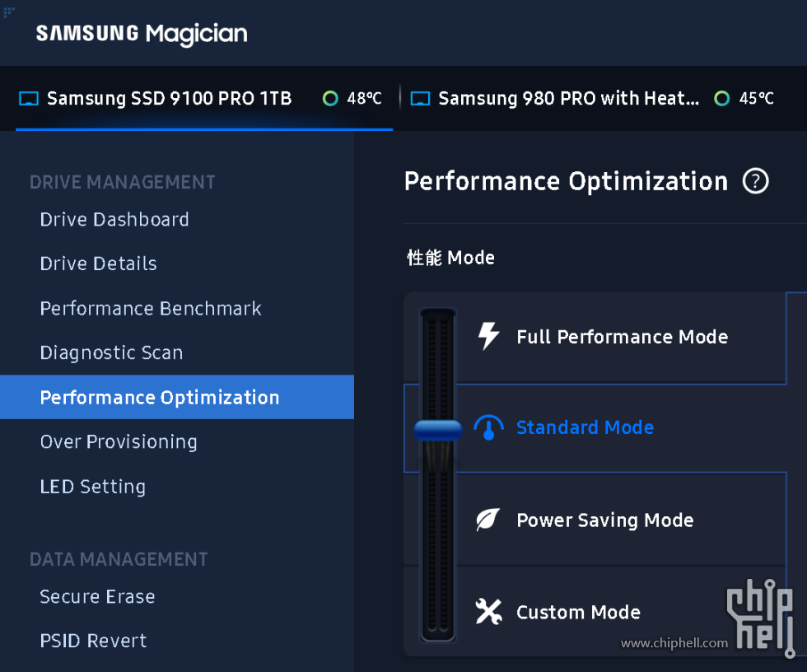Click the performance mode slider handle
The height and width of the screenshot is (672, 807).
coord(438,429)
